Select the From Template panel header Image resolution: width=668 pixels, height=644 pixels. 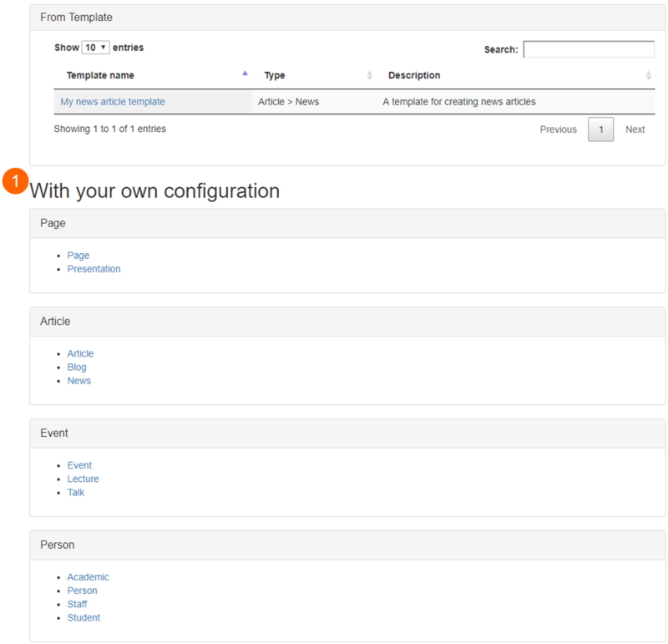point(347,18)
